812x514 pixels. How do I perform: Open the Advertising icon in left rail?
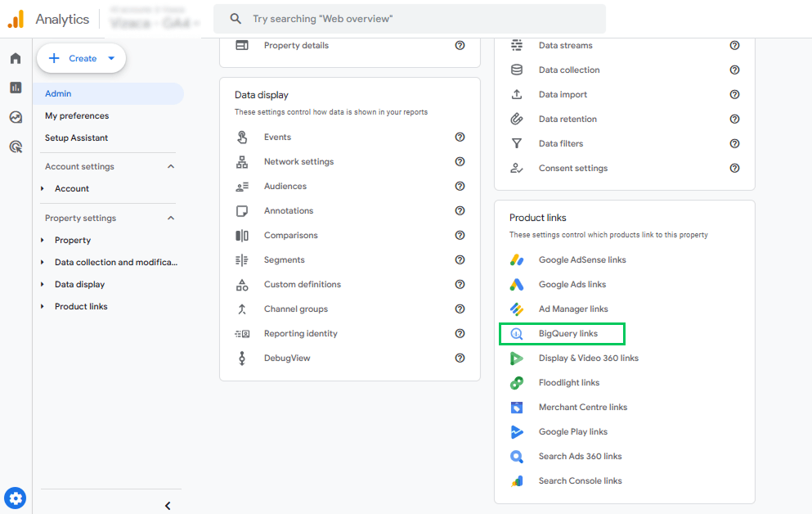click(x=16, y=147)
